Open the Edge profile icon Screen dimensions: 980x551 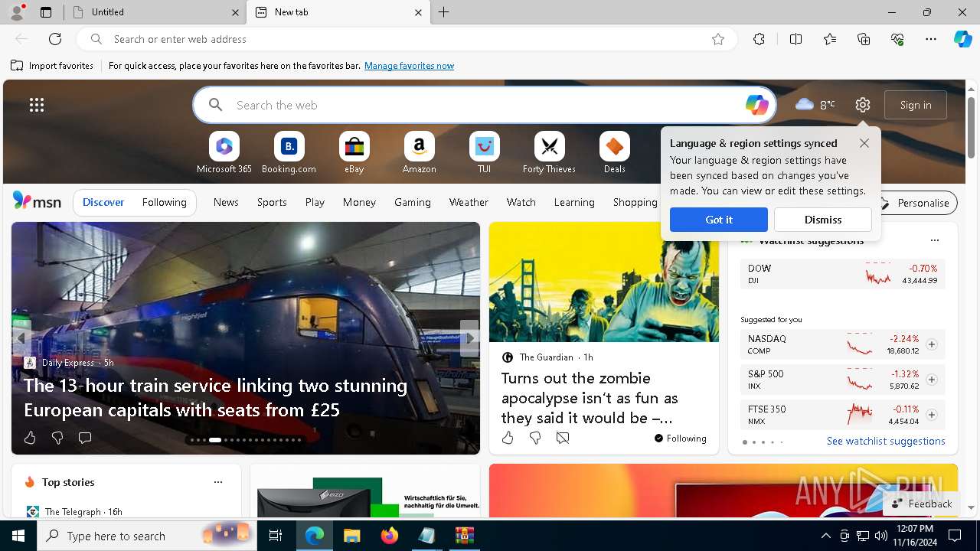tap(16, 12)
